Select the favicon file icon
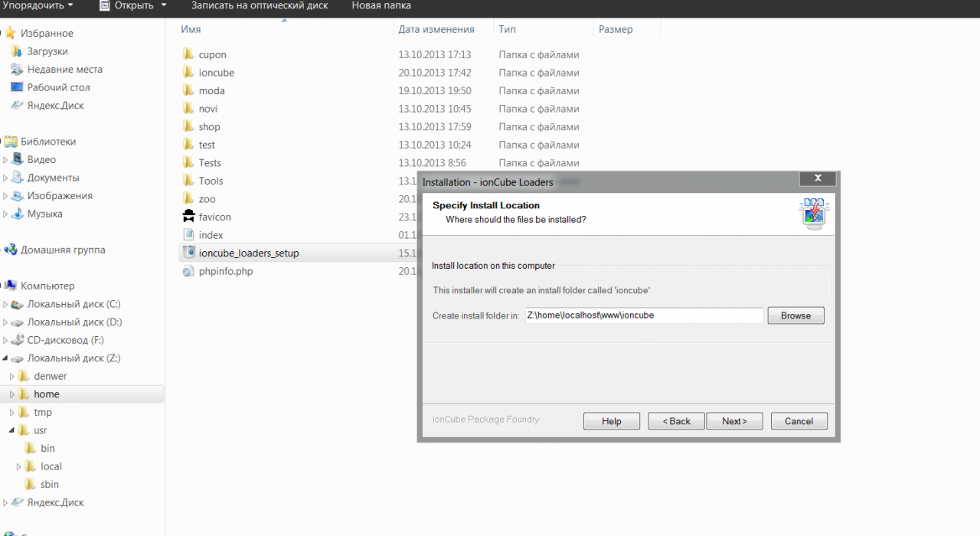This screenshot has height=536, width=980. [189, 217]
